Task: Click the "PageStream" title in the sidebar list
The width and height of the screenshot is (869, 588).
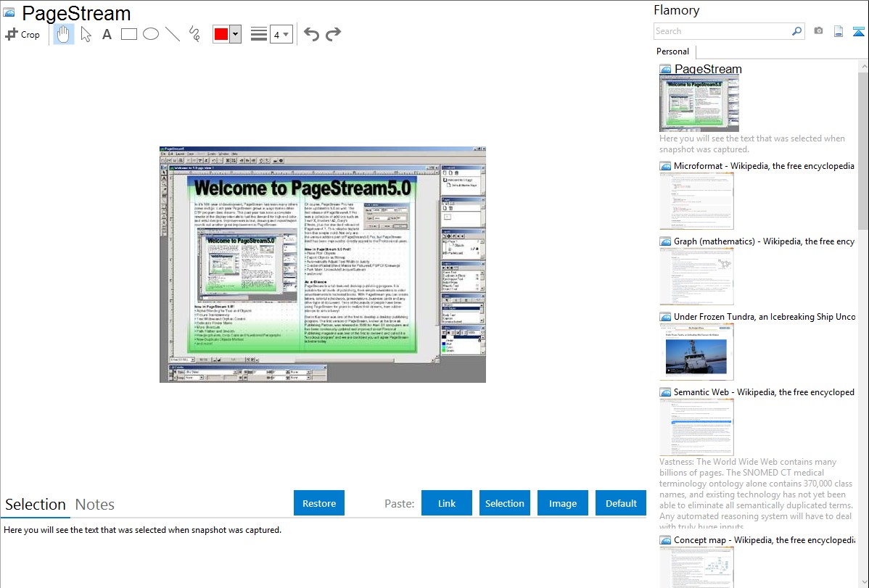Action: pos(708,69)
